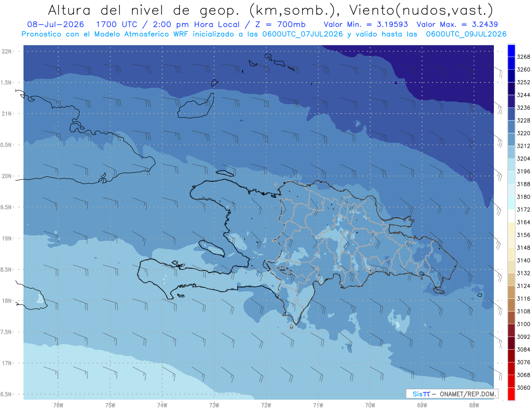Click the 17N latitude axis label
This screenshot has height=411, width=532.
(7, 363)
